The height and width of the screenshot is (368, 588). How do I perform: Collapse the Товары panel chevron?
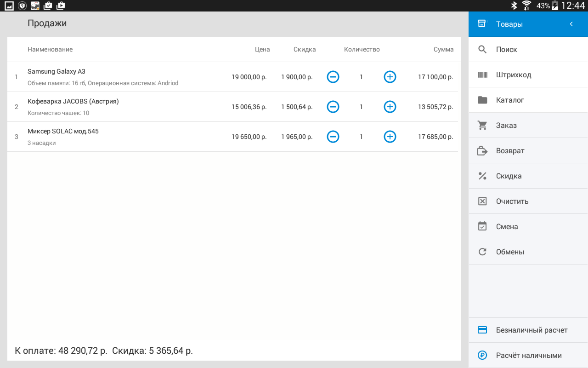tap(571, 24)
